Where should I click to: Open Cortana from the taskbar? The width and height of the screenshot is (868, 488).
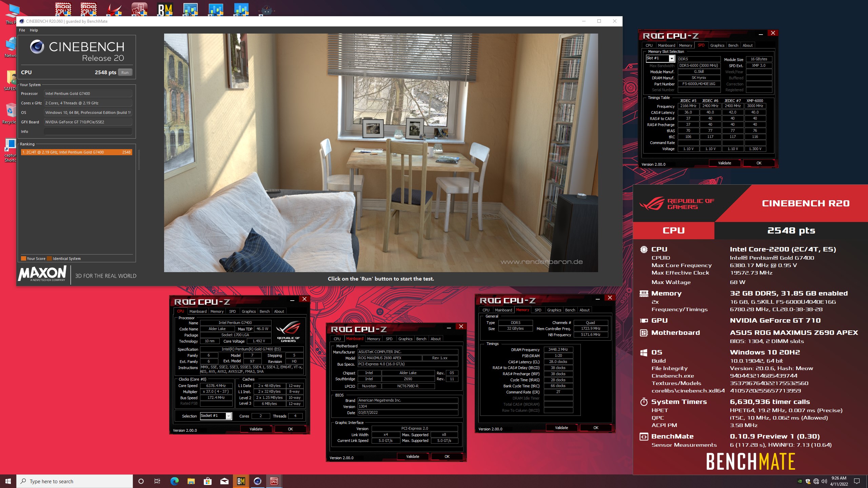tap(141, 481)
